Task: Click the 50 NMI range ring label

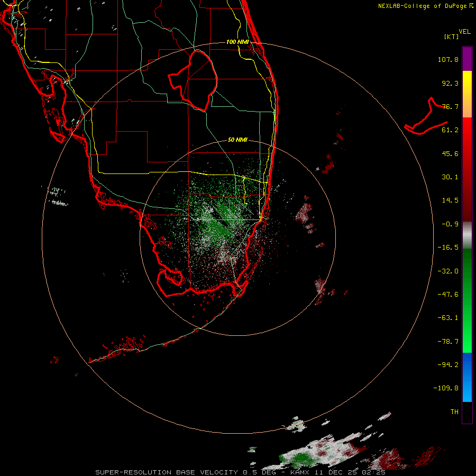Action: [237, 140]
